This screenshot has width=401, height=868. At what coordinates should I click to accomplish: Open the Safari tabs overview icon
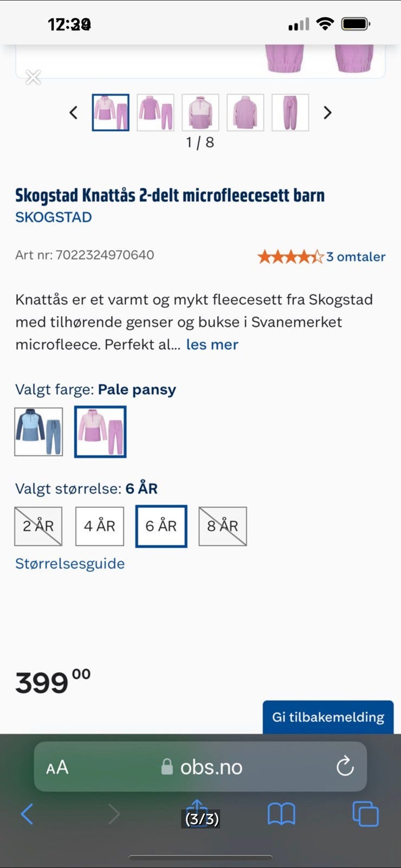[x=365, y=814]
